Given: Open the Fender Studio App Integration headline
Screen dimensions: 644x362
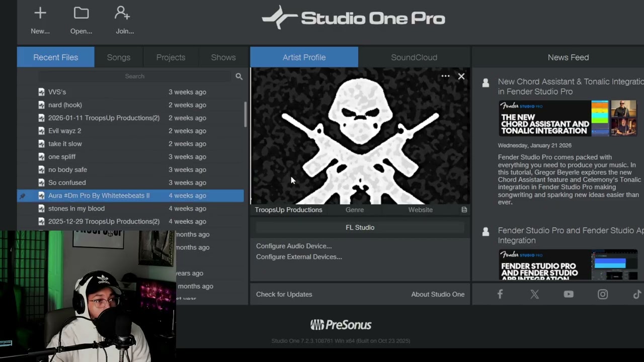Looking at the screenshot, I should point(571,235).
